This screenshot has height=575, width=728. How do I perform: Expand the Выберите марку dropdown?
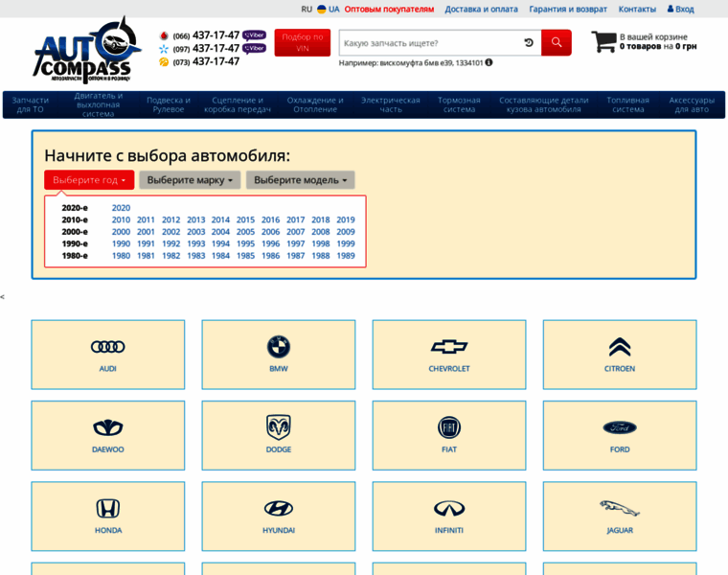coord(190,180)
